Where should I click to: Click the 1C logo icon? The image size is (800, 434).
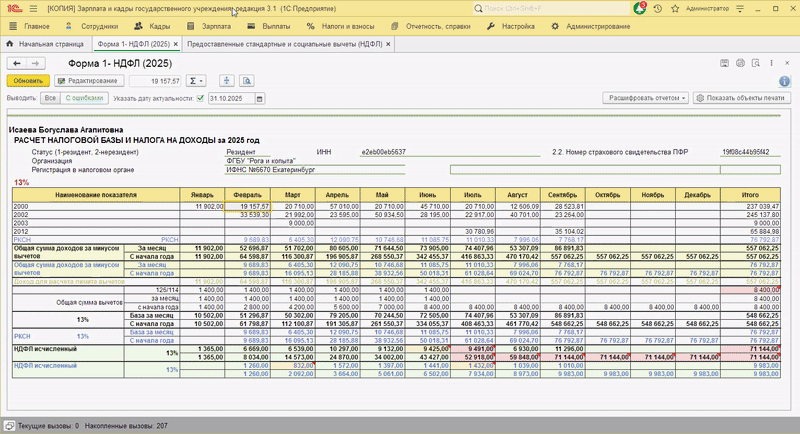pos(14,9)
